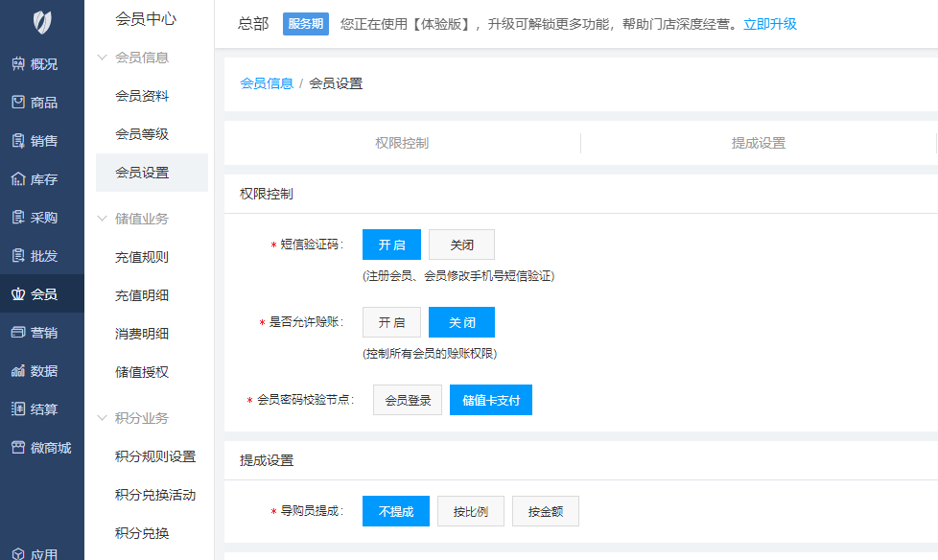Click the 数据 data chart icon
938x560 pixels.
click(18, 371)
